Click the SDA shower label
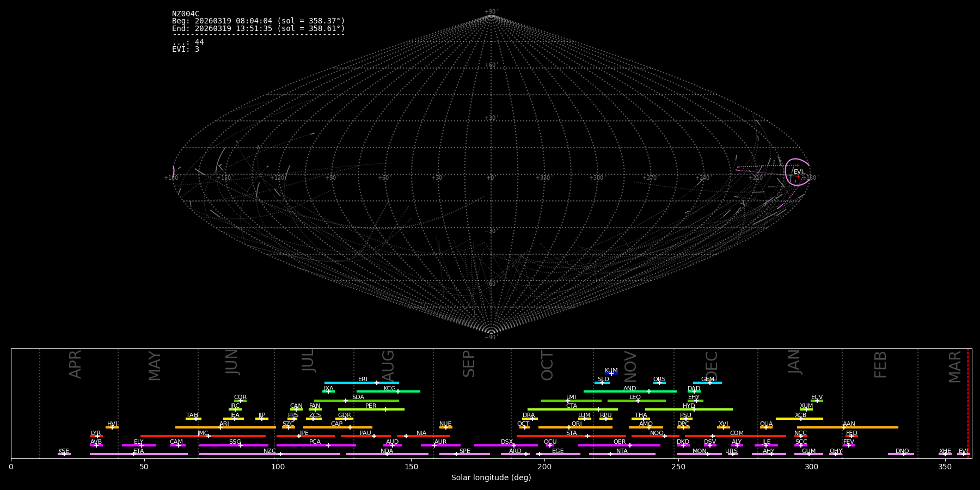The width and height of the screenshot is (980, 490). tap(358, 397)
